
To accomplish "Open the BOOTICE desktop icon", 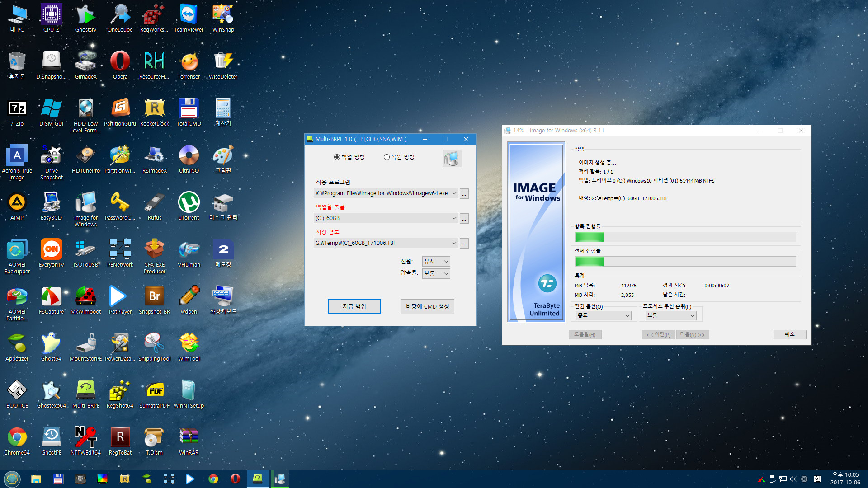I will click(x=17, y=394).
